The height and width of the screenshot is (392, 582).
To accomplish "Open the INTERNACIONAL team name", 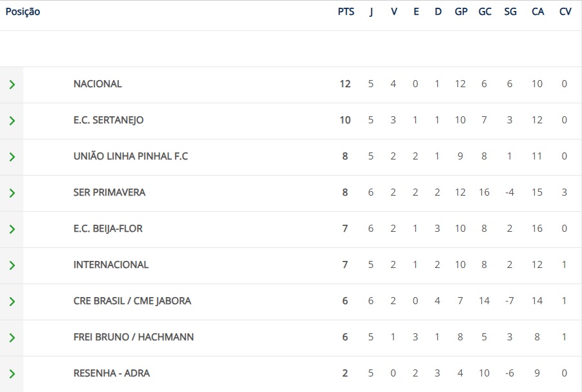I will [x=111, y=265].
